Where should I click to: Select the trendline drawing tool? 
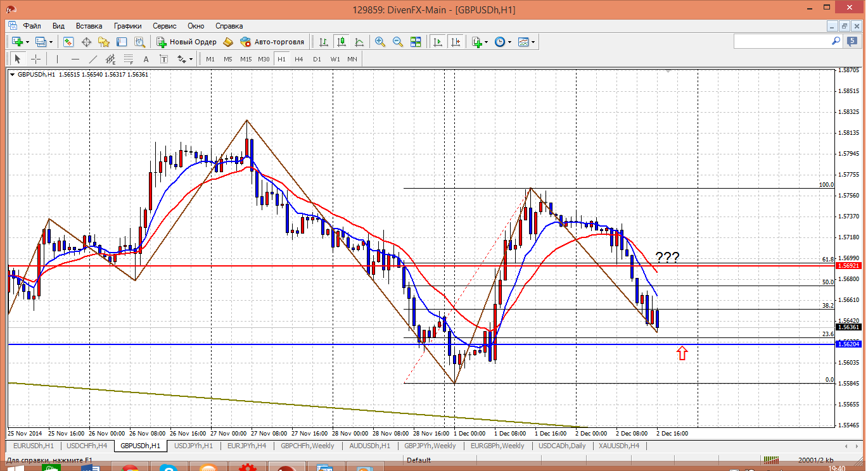pos(93,59)
